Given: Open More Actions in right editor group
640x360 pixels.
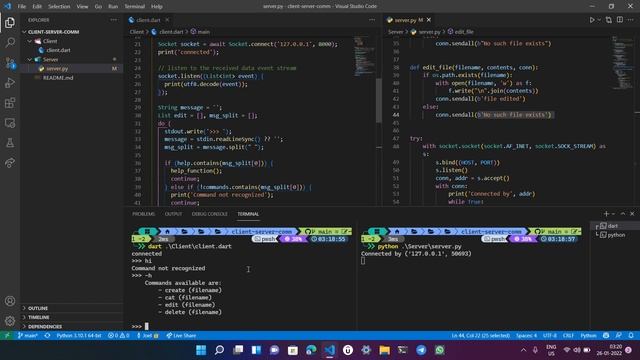Looking at the screenshot, I should [631, 20].
